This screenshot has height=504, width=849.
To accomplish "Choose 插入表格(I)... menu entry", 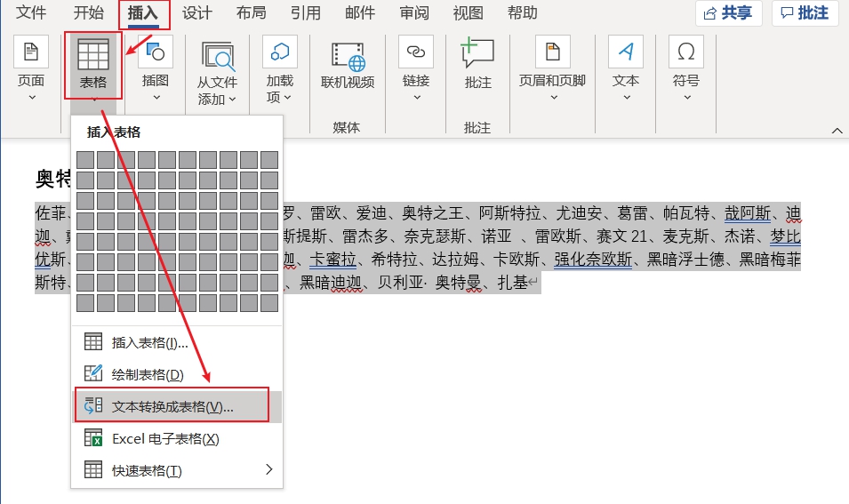I will [177, 343].
